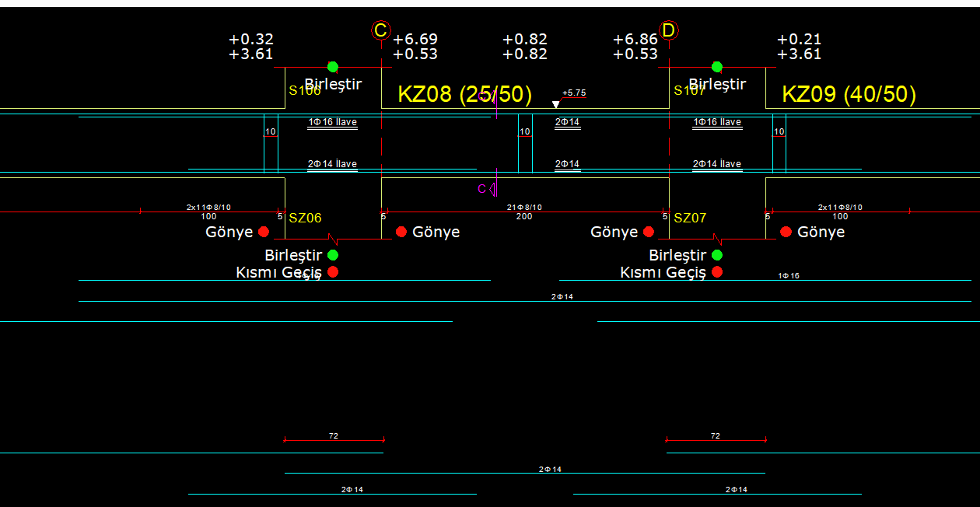
Task: Toggle the Kısmı Geçiş red dot below SZ06
Action: coord(333,271)
